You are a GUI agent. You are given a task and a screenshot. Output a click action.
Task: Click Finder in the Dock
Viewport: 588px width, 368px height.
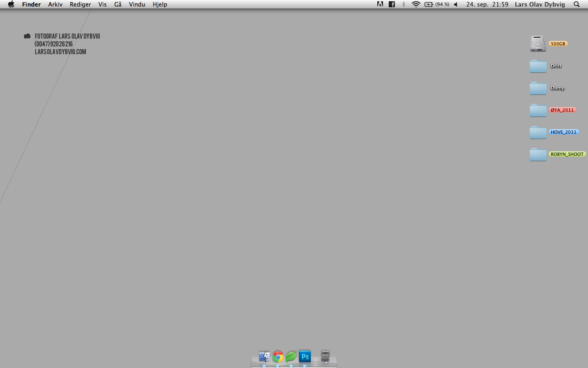[264, 357]
